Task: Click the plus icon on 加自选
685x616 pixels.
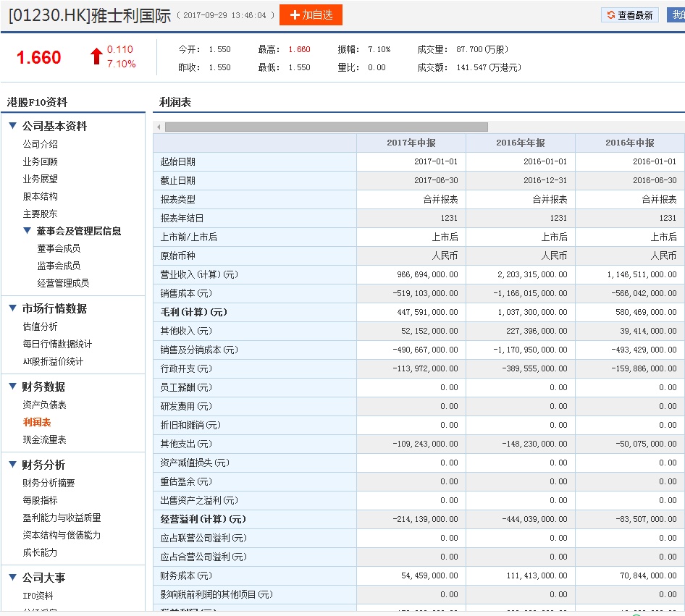Action: [x=295, y=15]
